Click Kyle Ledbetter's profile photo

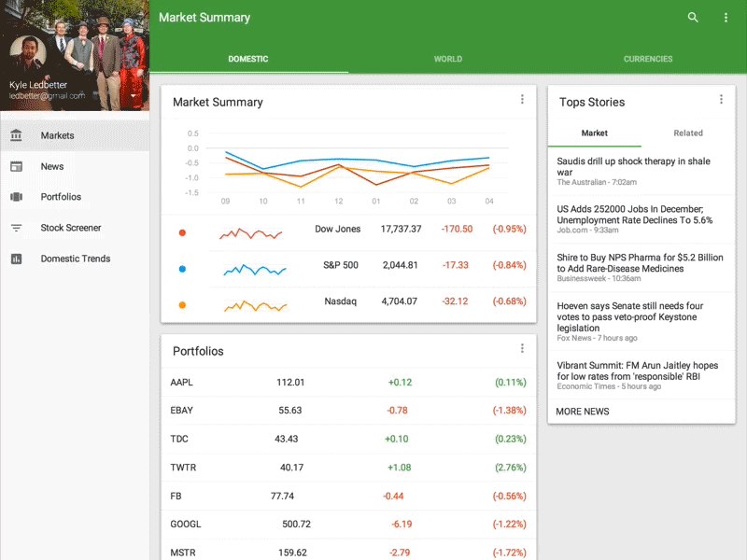28,51
